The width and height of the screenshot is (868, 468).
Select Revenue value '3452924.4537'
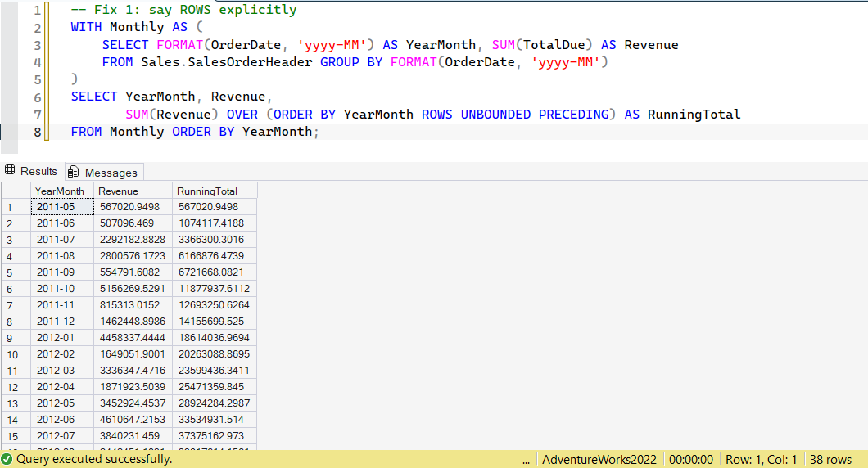pyautogui.click(x=133, y=403)
